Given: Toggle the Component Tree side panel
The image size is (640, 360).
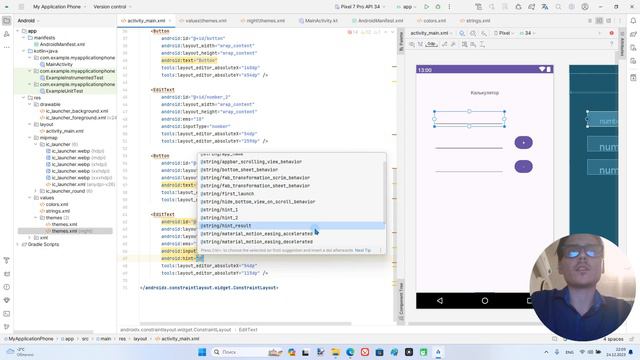Looking at the screenshot, I should tap(401, 301).
